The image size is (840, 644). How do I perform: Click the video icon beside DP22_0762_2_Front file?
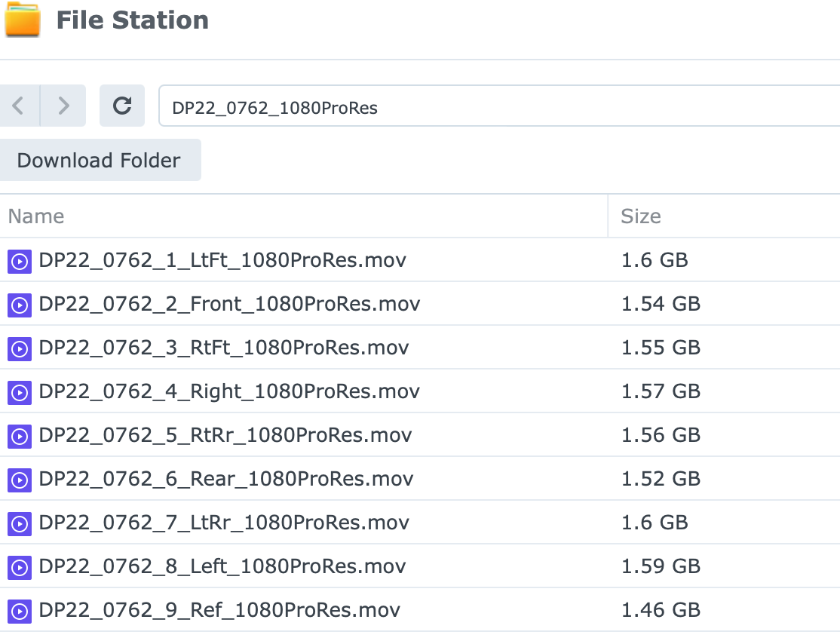tap(19, 304)
